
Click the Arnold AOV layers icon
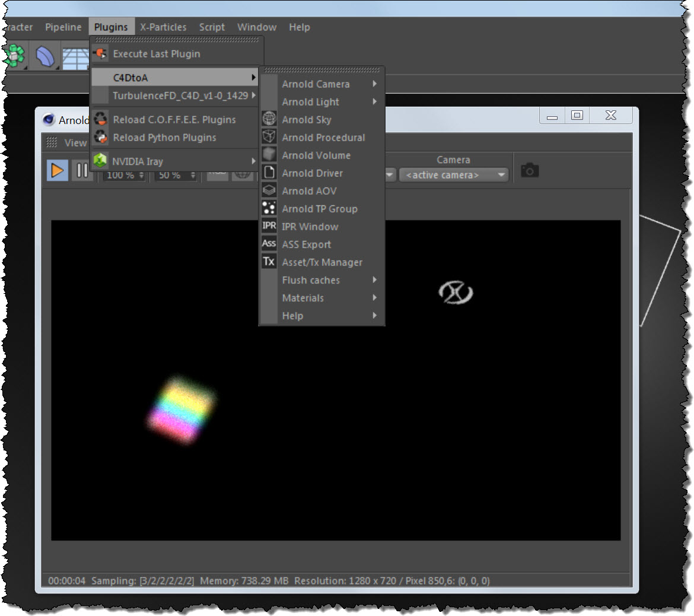269,190
